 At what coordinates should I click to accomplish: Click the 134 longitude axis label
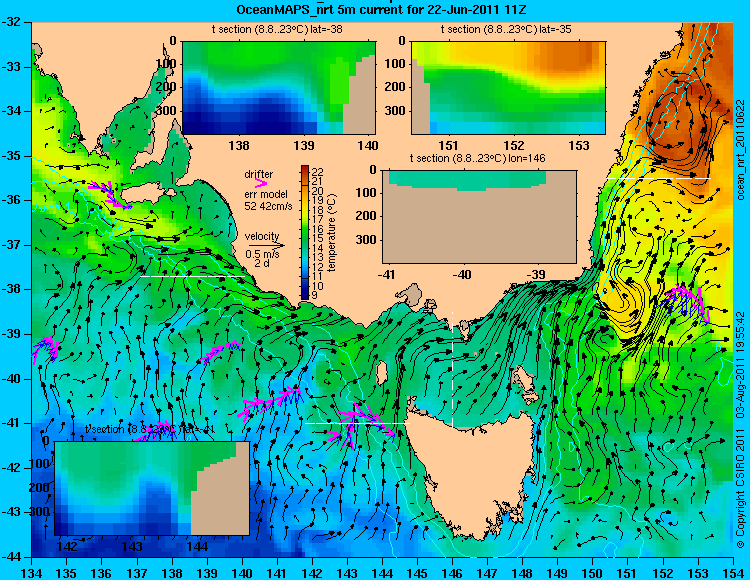tap(32, 573)
